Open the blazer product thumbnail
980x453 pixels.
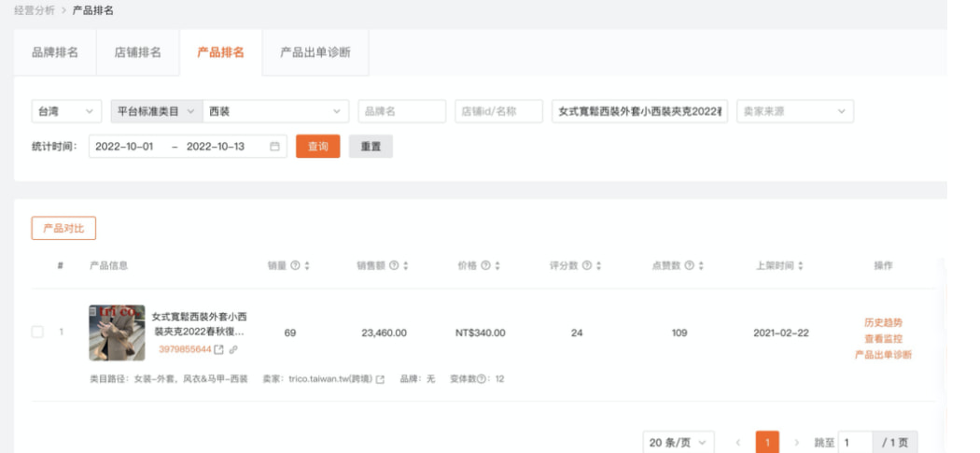coord(117,333)
